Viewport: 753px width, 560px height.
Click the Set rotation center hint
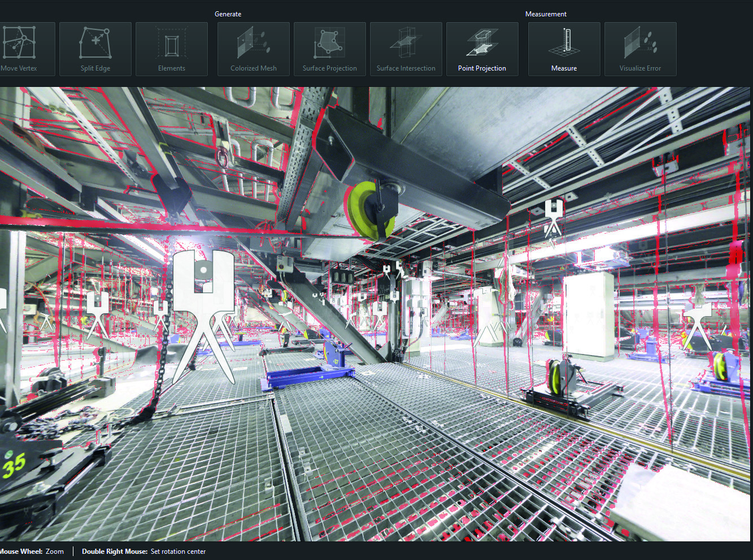143,552
